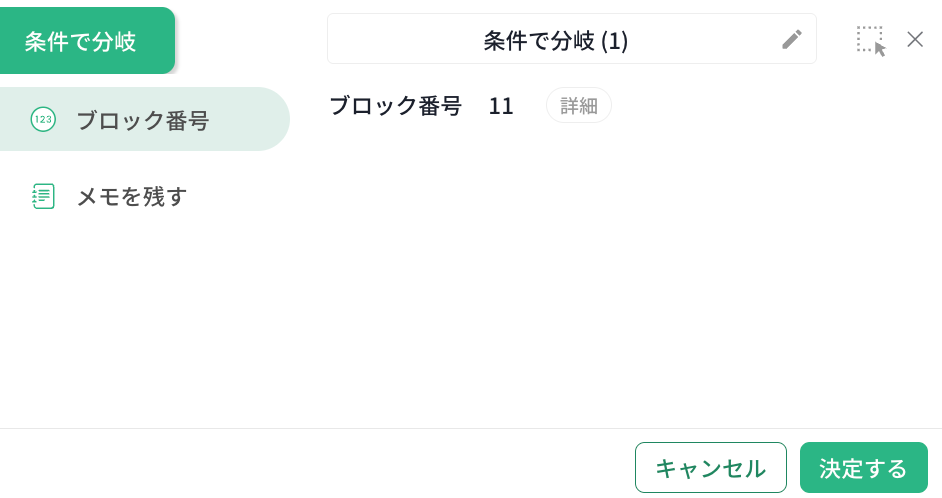The height and width of the screenshot is (498, 942).
Task: Activate the dotted-rectangle element picker icon
Action: (x=871, y=41)
